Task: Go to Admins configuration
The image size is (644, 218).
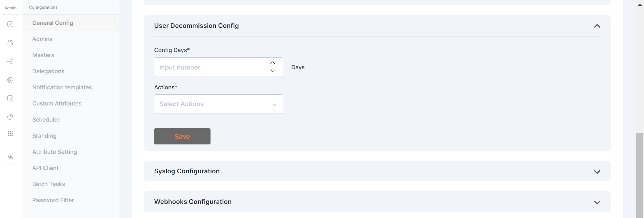Action: (x=42, y=39)
